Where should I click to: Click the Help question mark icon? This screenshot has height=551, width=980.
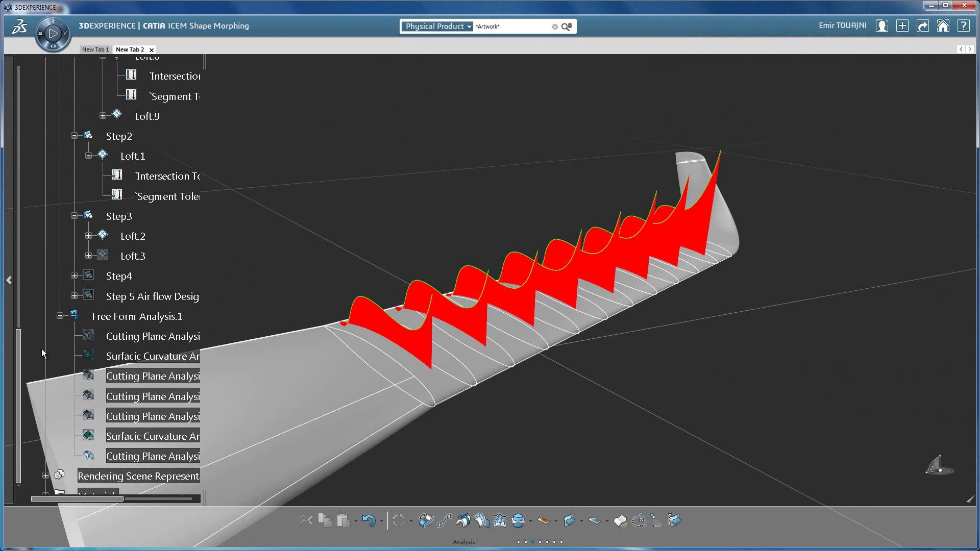[x=963, y=26]
